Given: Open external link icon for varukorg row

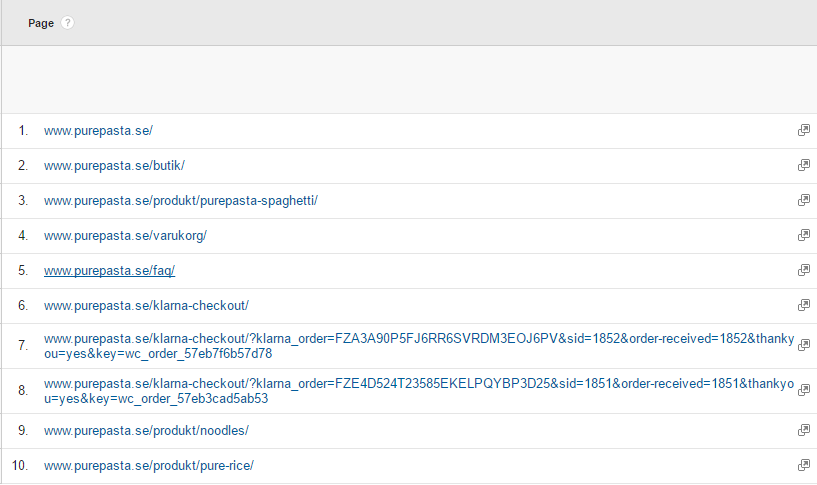Looking at the screenshot, I should pyautogui.click(x=804, y=235).
